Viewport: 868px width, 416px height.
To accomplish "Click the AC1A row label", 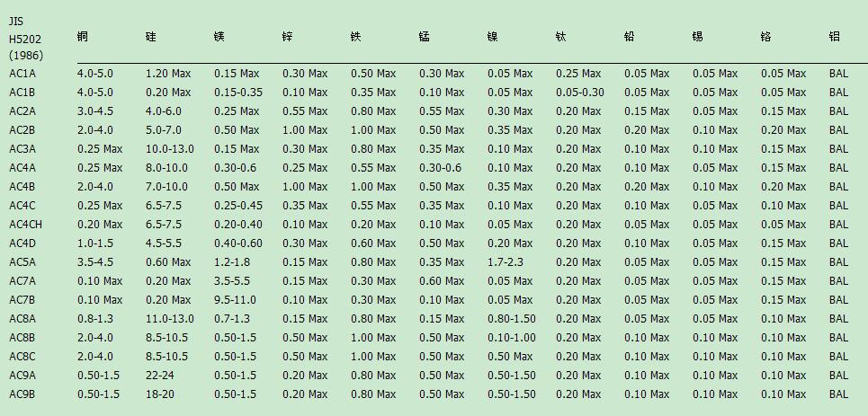I will [x=22, y=74].
